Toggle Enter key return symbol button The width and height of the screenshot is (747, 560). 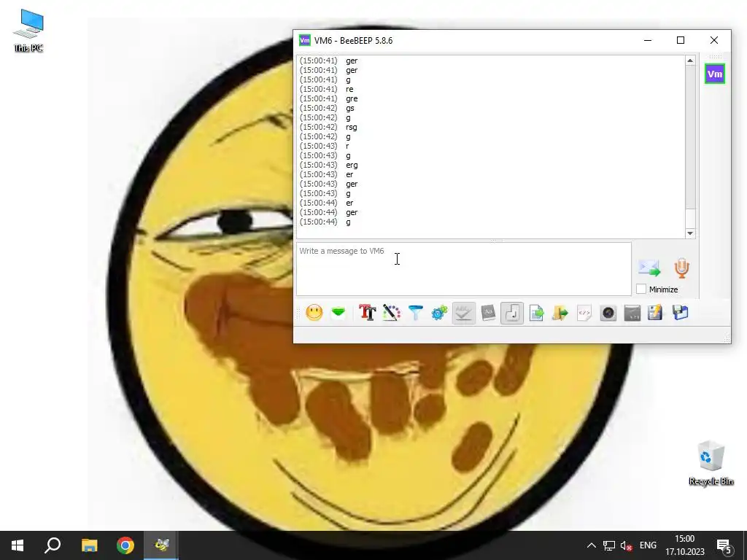(x=512, y=313)
